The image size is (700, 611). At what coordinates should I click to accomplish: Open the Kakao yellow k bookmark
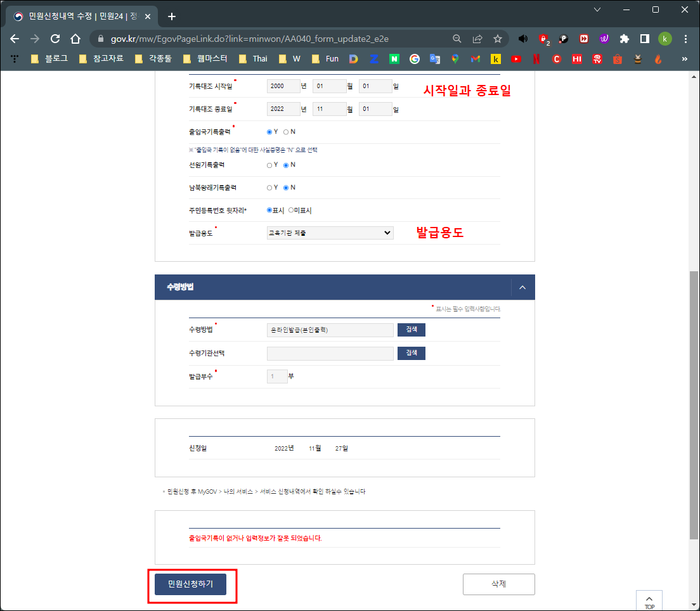click(496, 59)
